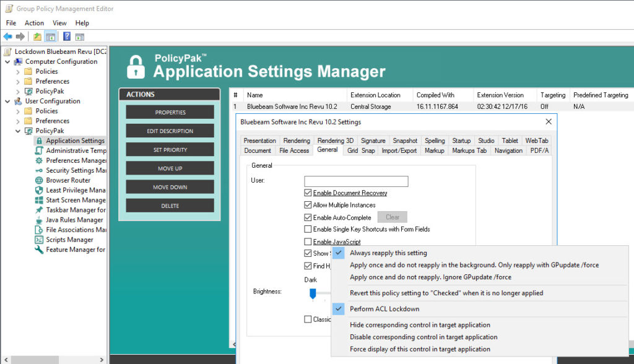The height and width of the screenshot is (364, 634).
Task: Click the Administrative Templates scroll icon
Action: coord(39,150)
